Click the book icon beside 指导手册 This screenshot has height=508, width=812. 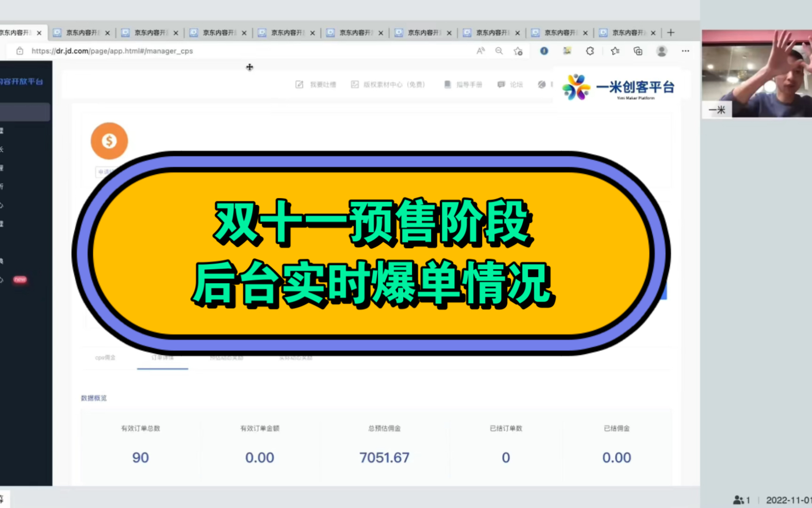pos(448,85)
